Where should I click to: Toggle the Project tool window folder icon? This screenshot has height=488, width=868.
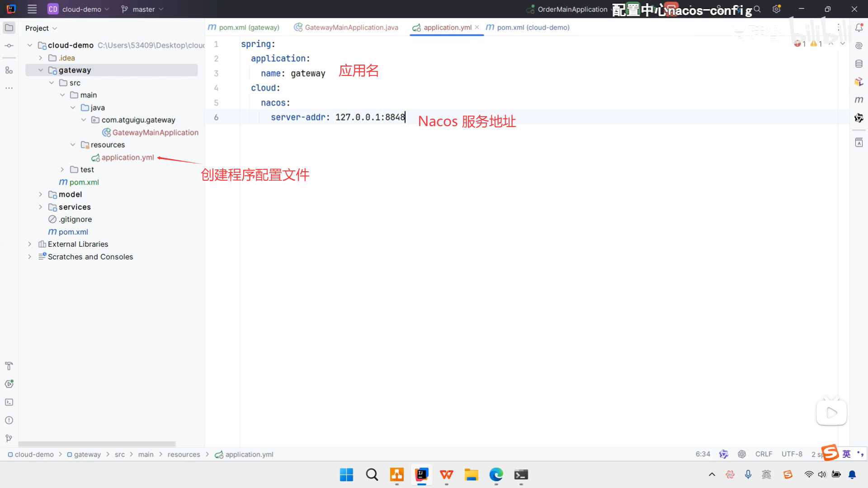point(9,28)
